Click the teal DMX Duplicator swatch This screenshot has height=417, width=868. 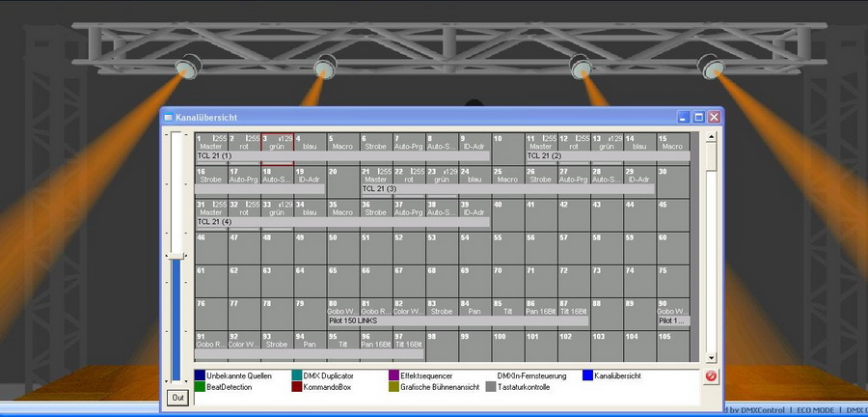(x=297, y=375)
